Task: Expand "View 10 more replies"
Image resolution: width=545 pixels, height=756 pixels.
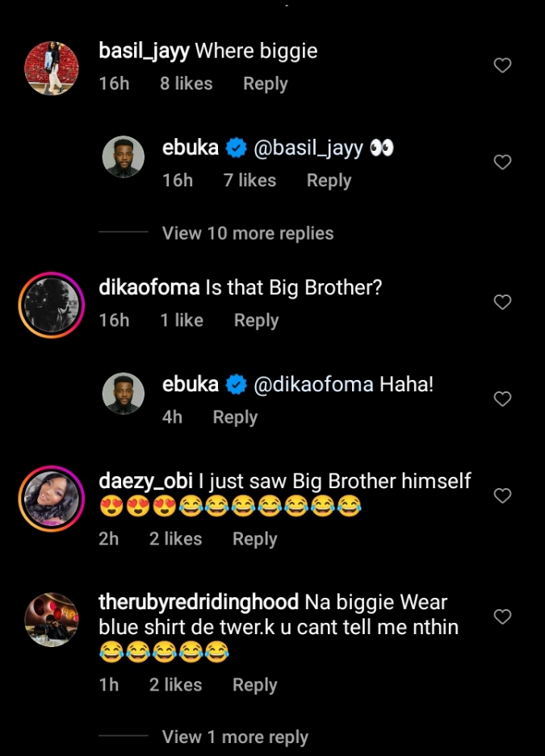Action: pos(247,233)
